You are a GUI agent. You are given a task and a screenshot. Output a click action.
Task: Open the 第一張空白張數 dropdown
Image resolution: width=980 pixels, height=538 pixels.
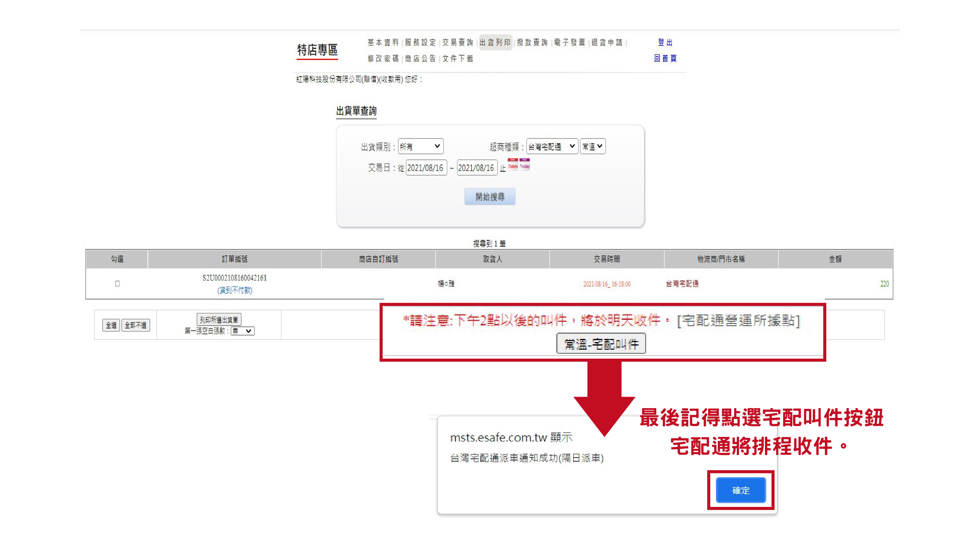pos(243,331)
